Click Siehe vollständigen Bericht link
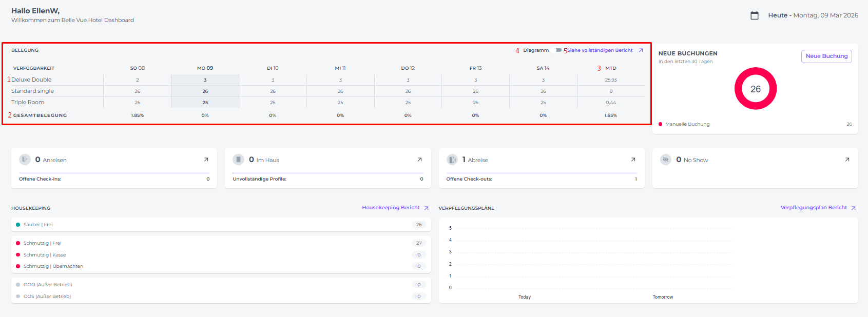868x317 pixels. click(x=600, y=50)
